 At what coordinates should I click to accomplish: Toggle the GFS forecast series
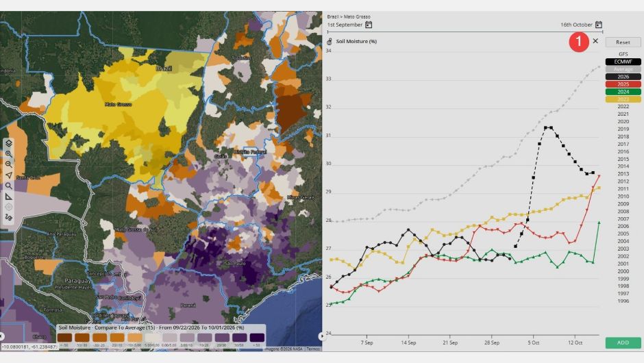623,54
